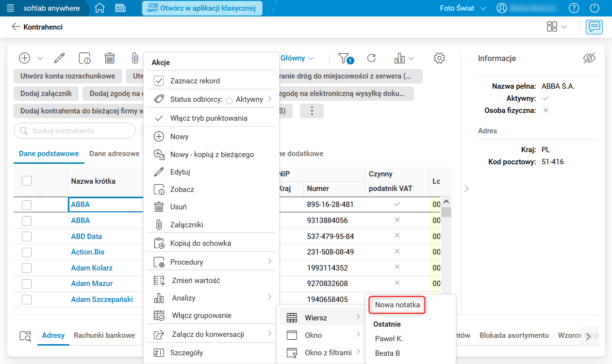Select Nowa notatka menu entry
This screenshot has height=364, width=612.
pyautogui.click(x=397, y=305)
